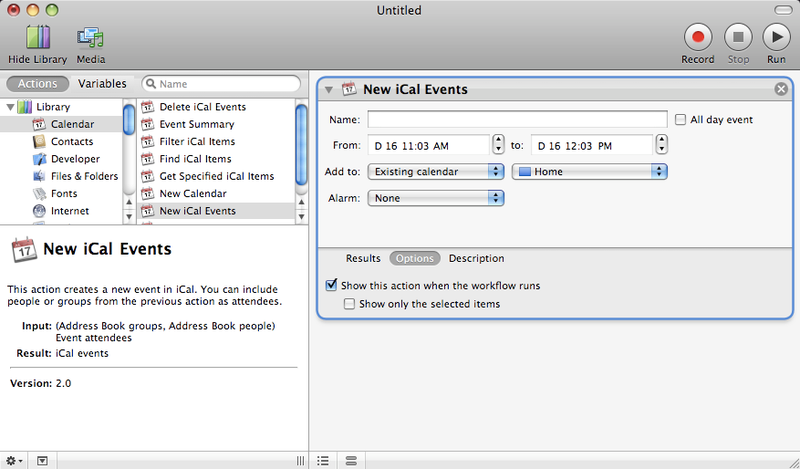
Task: Switch to the Actions tab
Action: 37,84
